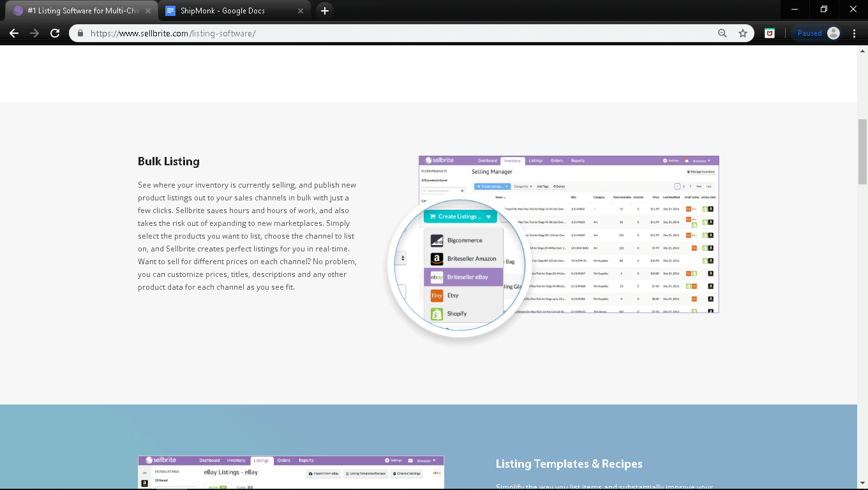
Task: Click the browser back arrow
Action: point(14,33)
